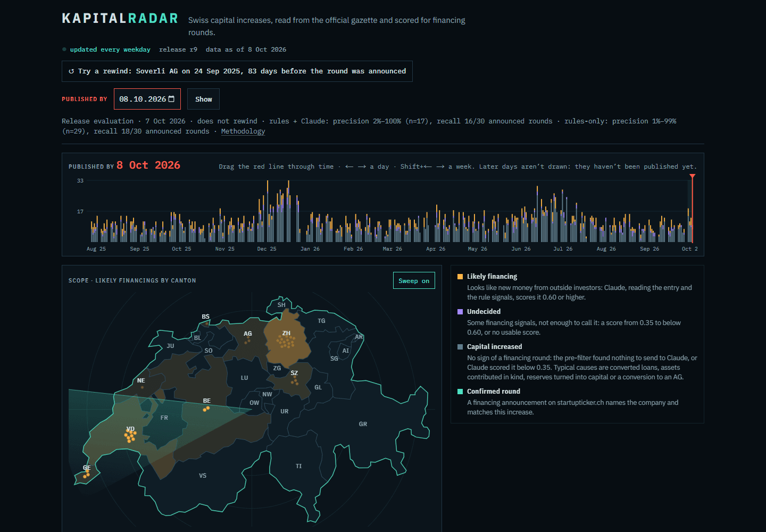Select canton VS on the map
Screen dimensions: 766x532
coord(203,476)
